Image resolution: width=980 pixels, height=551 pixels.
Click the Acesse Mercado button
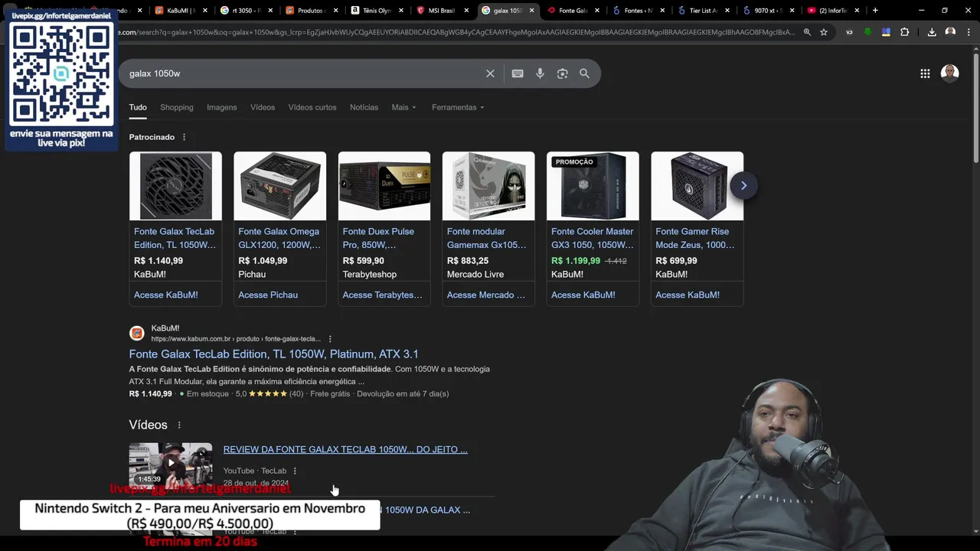pyautogui.click(x=486, y=295)
